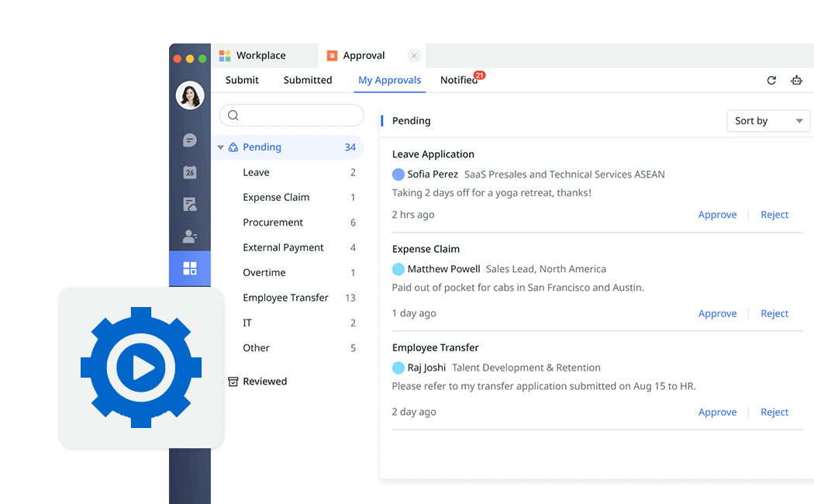Open the Reviewed section
Screen dimensions: 814x504
coord(265,381)
